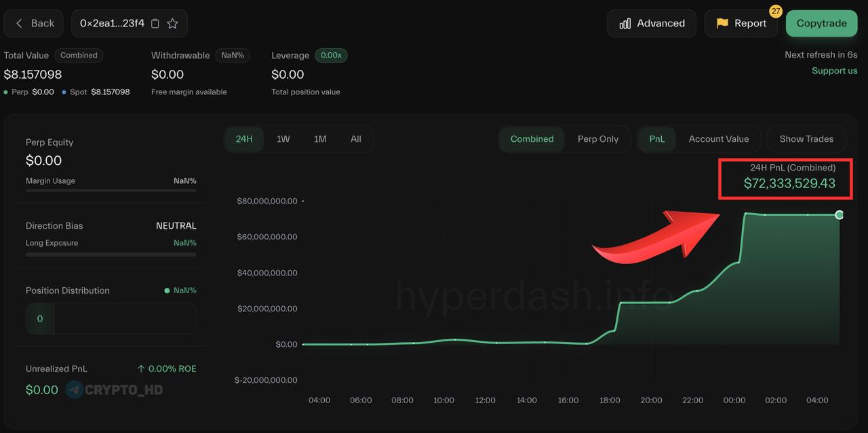Select the 24H time range tab
This screenshot has width=868, height=433.
coord(244,138)
